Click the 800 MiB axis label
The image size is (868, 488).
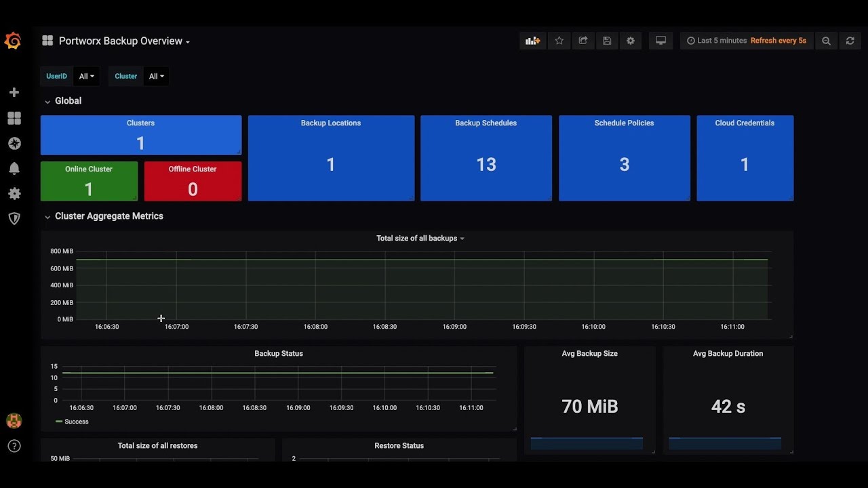click(62, 251)
